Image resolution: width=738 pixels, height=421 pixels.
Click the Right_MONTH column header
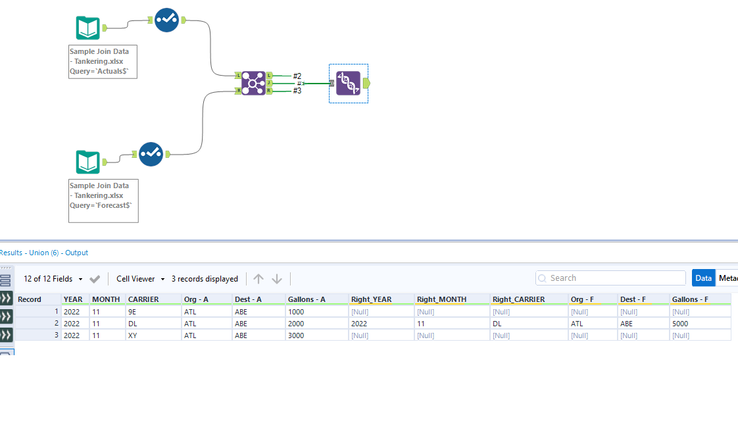pos(452,299)
